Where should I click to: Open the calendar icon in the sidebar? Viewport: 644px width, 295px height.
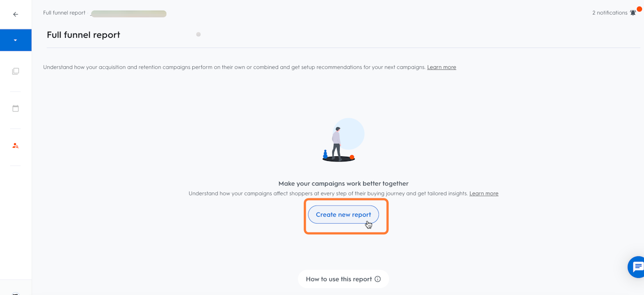[x=16, y=109]
